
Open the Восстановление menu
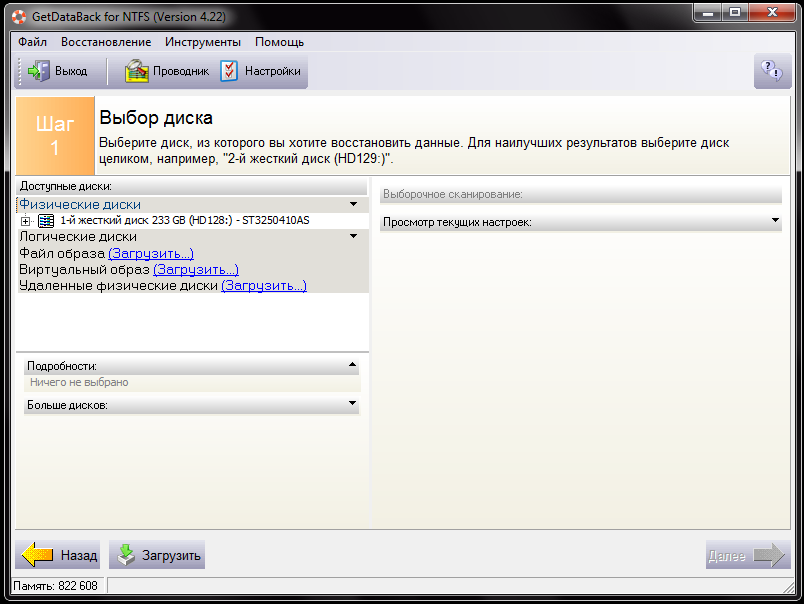pos(106,42)
